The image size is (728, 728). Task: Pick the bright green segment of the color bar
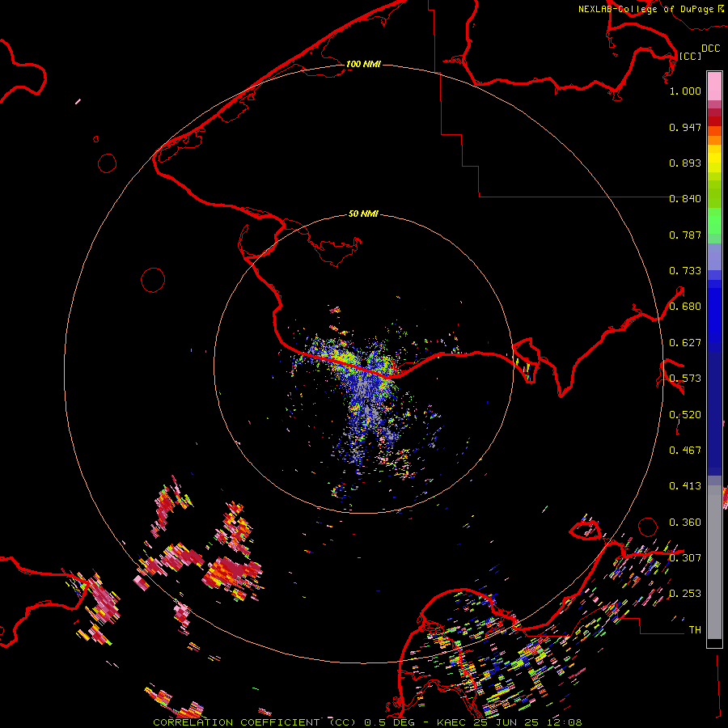pos(714,220)
